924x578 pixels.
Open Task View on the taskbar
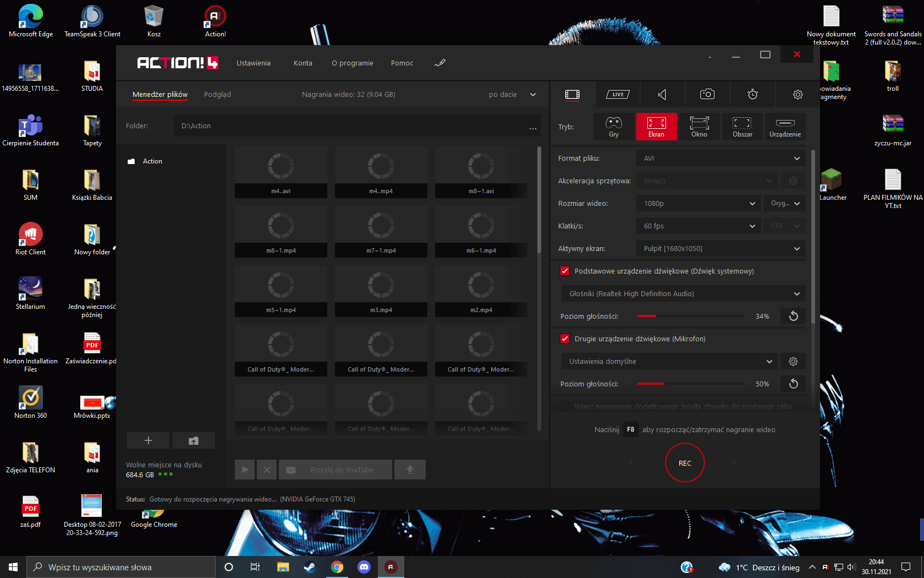[x=255, y=567]
